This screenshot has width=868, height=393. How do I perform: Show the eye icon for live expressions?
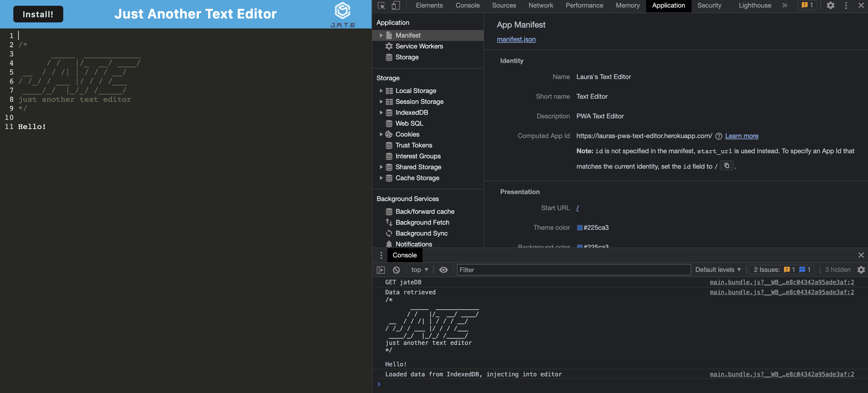(x=443, y=270)
